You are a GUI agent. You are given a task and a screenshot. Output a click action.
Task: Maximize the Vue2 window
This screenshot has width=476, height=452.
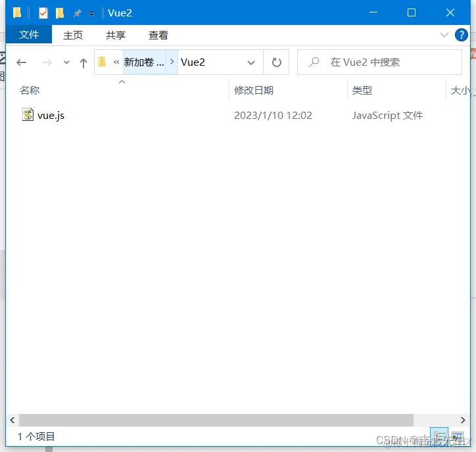point(412,12)
